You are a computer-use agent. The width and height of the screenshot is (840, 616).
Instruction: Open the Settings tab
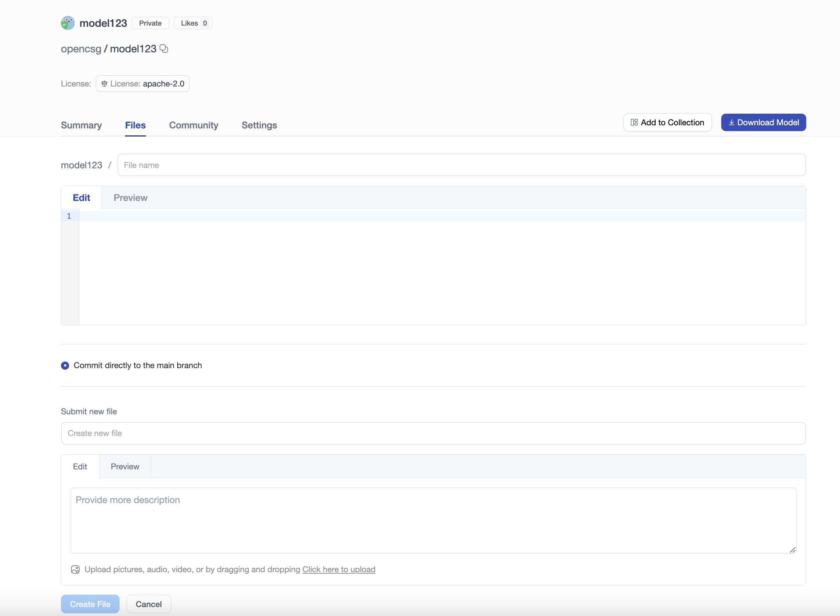click(x=259, y=125)
